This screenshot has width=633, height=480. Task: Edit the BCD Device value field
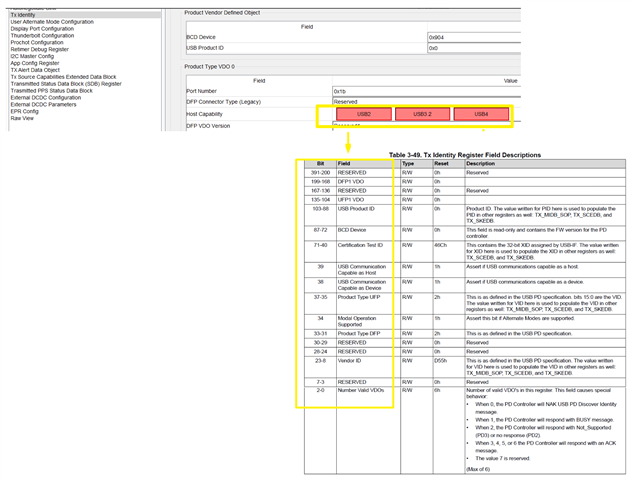(474, 37)
